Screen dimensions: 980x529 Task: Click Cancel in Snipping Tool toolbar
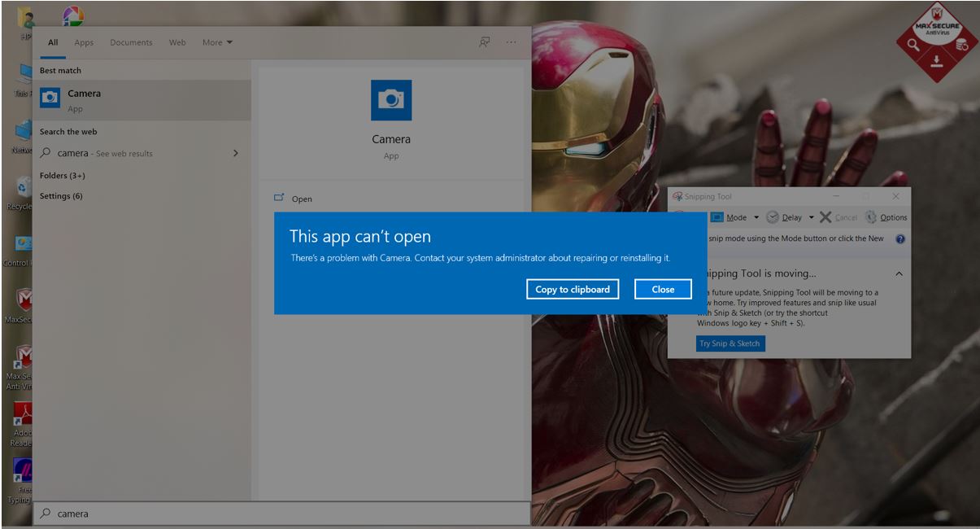(x=838, y=217)
